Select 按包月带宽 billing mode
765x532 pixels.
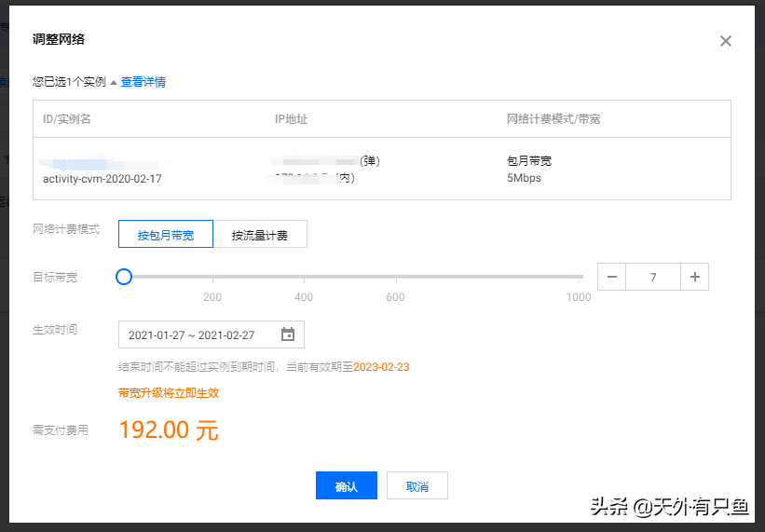coord(166,234)
